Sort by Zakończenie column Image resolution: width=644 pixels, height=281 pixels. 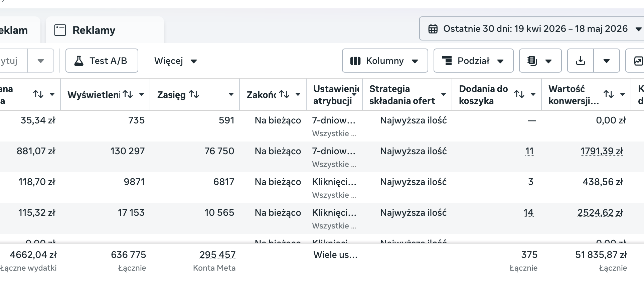pos(284,95)
